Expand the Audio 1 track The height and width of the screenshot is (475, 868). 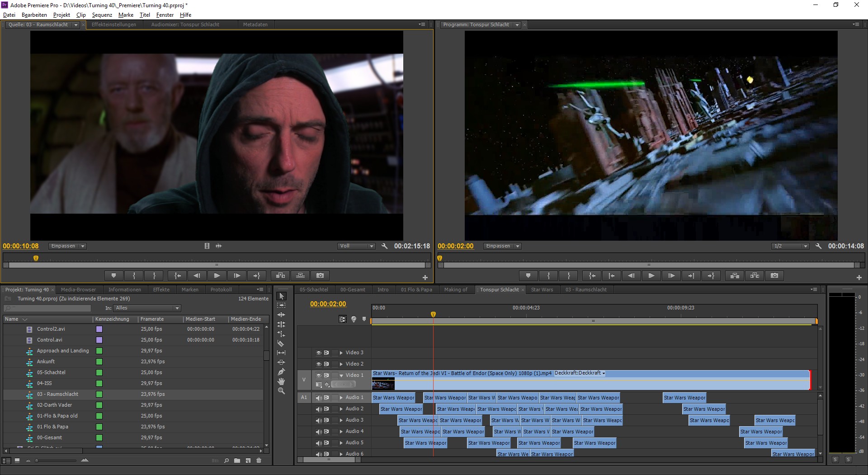341,398
